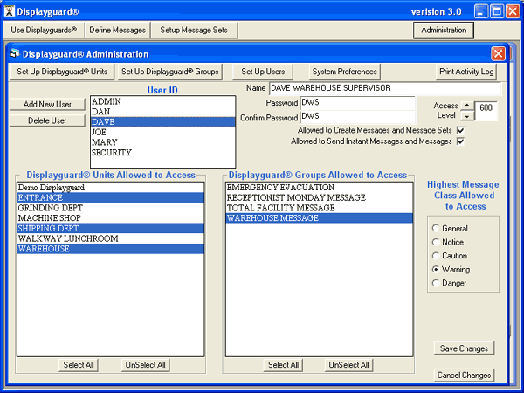Screen dimensions: 524x393
Task: Minimize the main Displayguard window
Action: pyautogui.click(x=481, y=11)
